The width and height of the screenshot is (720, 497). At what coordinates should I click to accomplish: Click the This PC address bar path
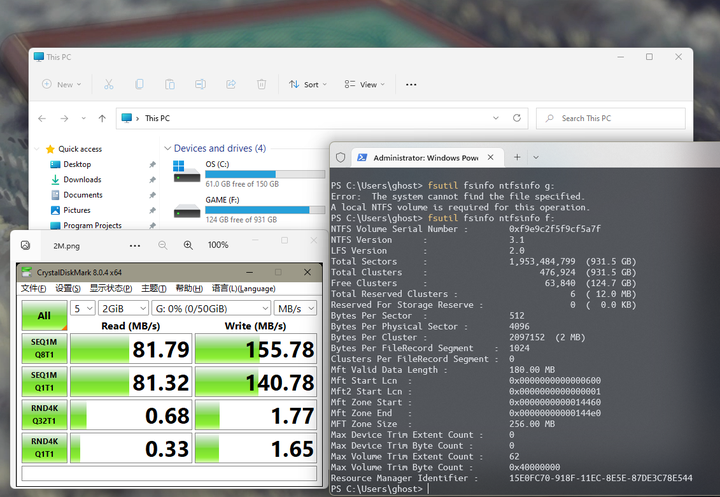(x=158, y=119)
